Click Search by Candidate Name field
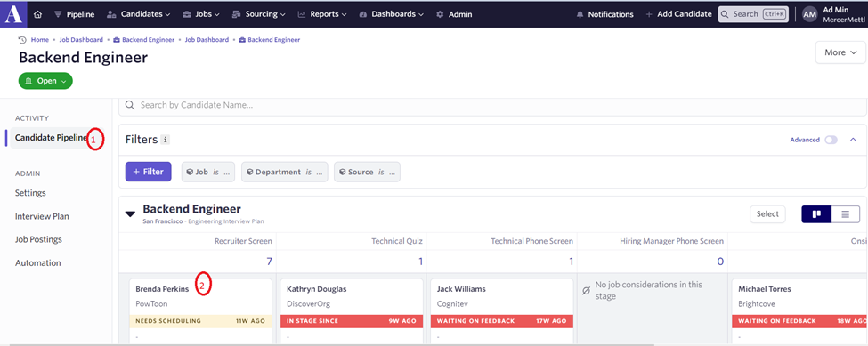Image resolution: width=868 pixels, height=346 pixels. 492,105
